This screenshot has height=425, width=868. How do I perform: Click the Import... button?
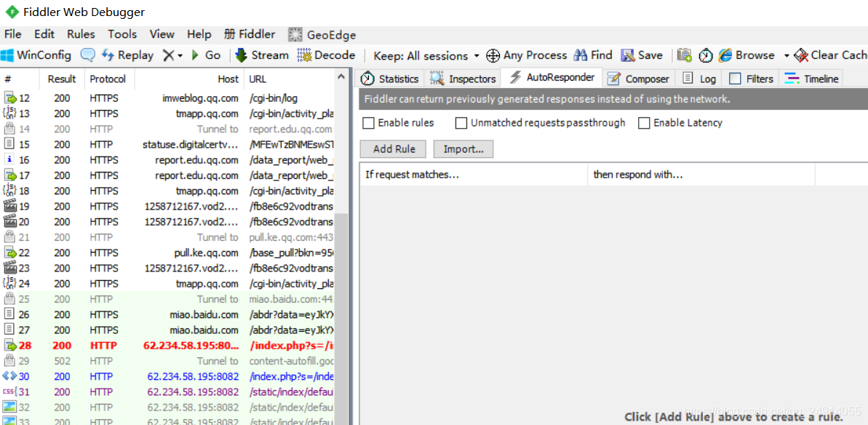(x=463, y=149)
